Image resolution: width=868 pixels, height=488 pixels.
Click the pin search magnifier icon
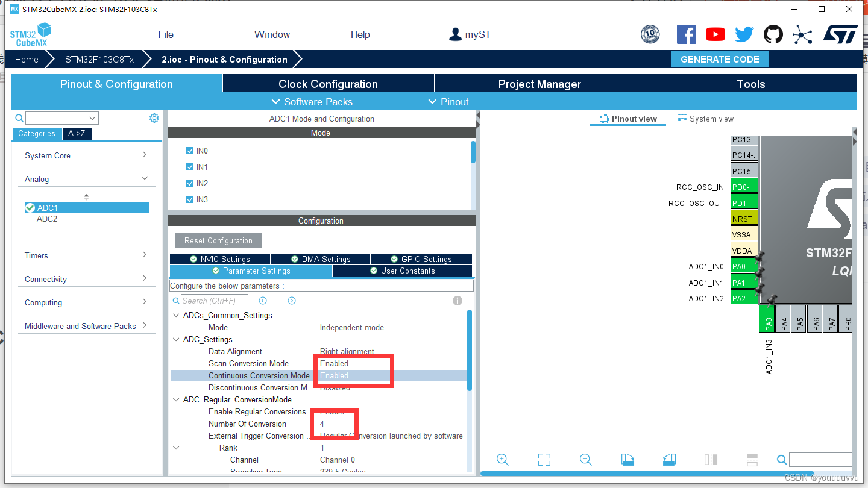pyautogui.click(x=782, y=460)
